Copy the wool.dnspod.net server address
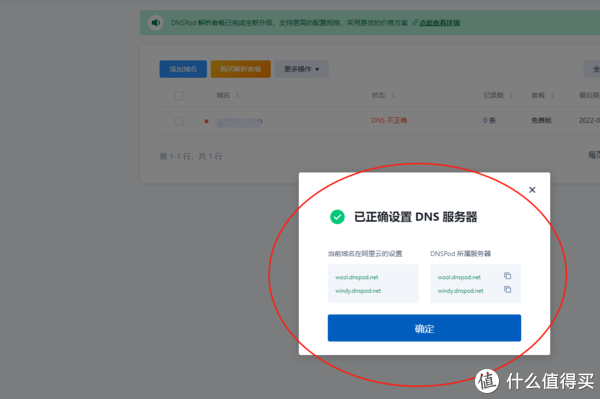Image resolution: width=600 pixels, height=399 pixels. coord(507,276)
